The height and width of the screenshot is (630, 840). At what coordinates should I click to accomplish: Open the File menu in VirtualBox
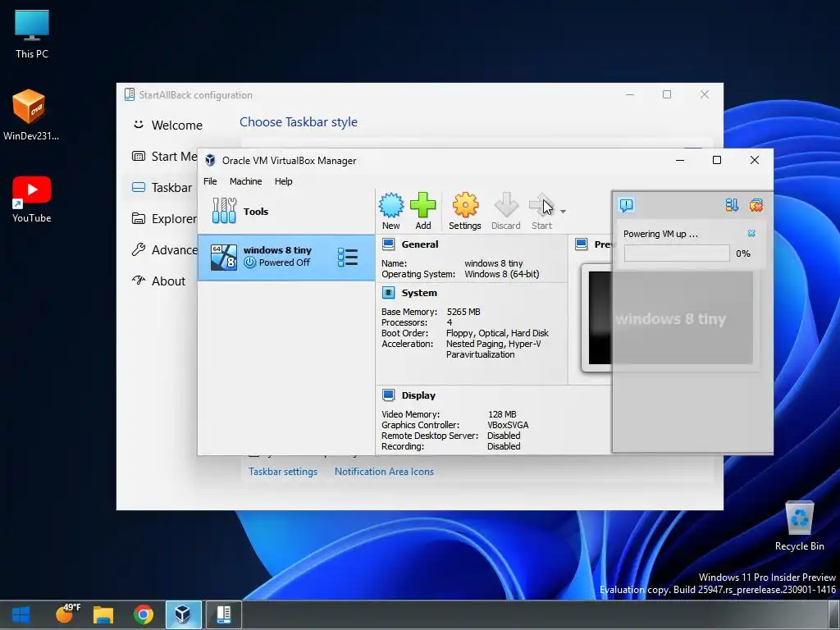(210, 181)
